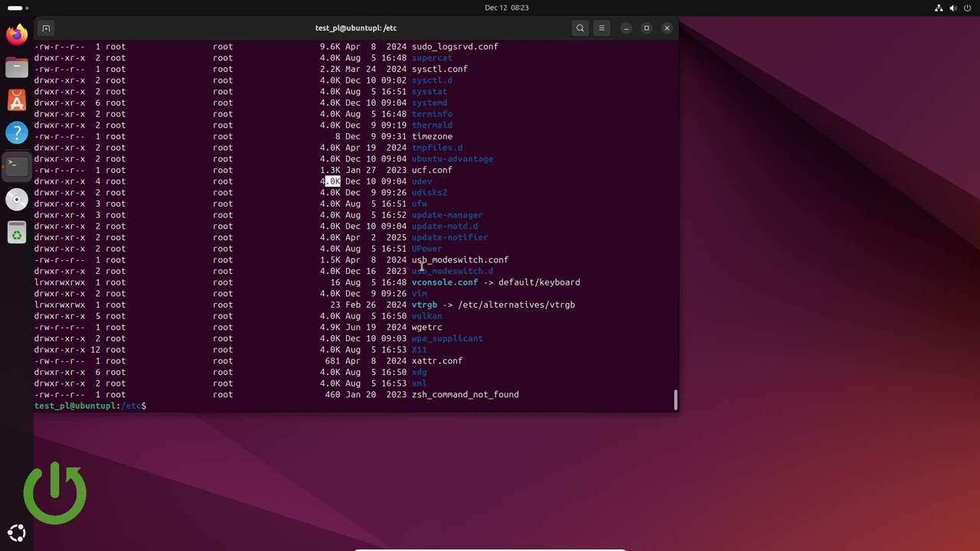
Task: Open the Files app in dock
Action: [x=16, y=67]
